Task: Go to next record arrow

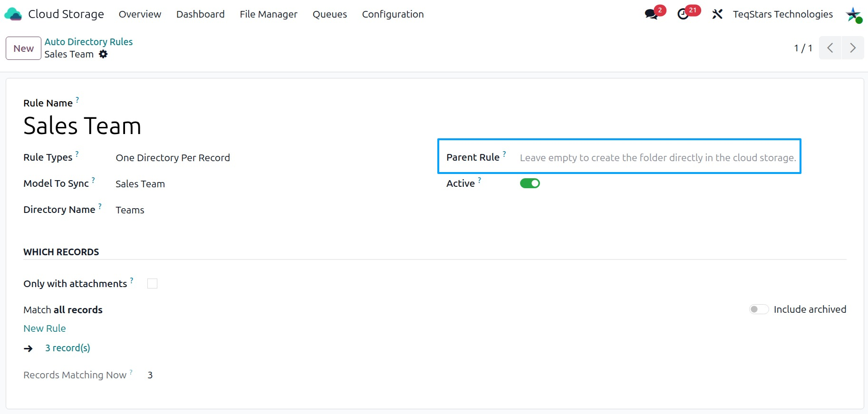Action: 853,48
